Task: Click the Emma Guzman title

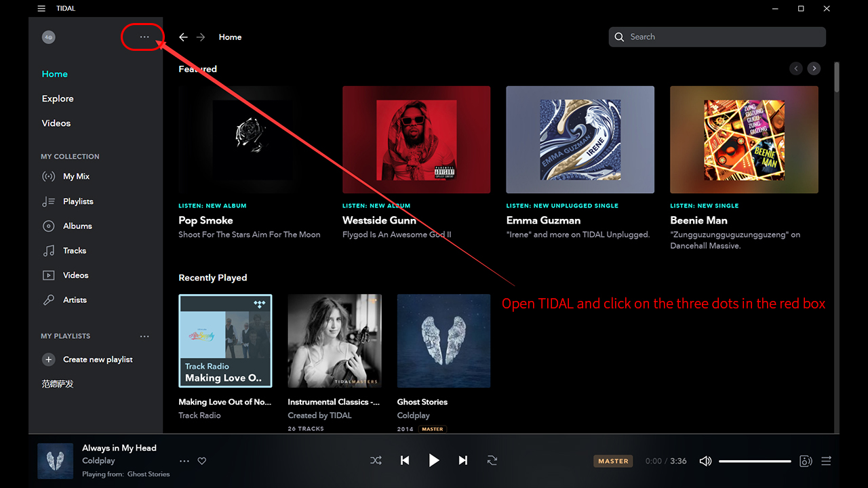Action: coord(543,220)
